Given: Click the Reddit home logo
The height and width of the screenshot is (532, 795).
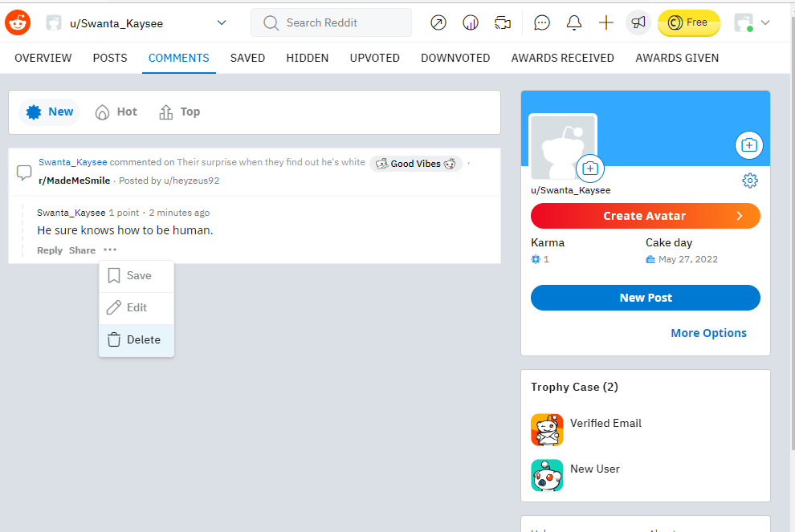Looking at the screenshot, I should [18, 22].
